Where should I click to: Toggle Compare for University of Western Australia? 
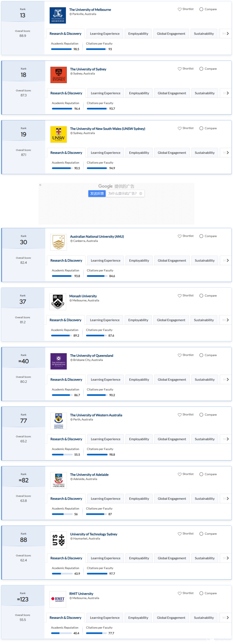(201, 415)
